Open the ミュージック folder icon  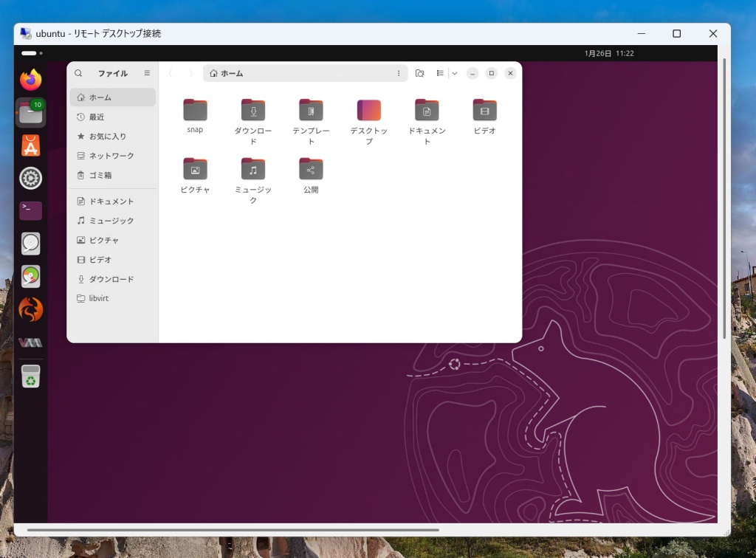[253, 169]
